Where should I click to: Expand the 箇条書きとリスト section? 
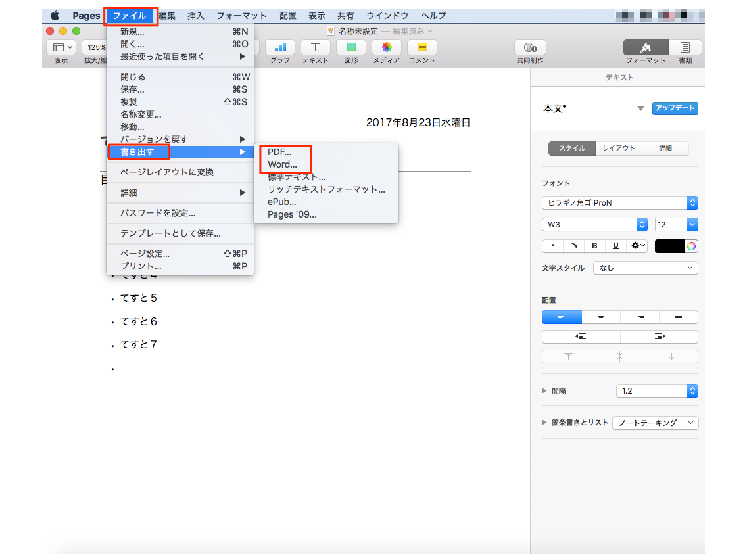[544, 423]
